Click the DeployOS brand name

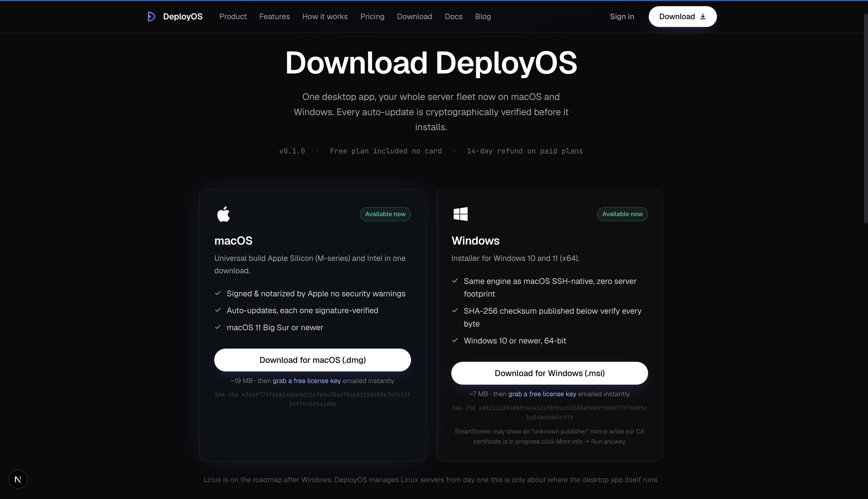coord(183,17)
